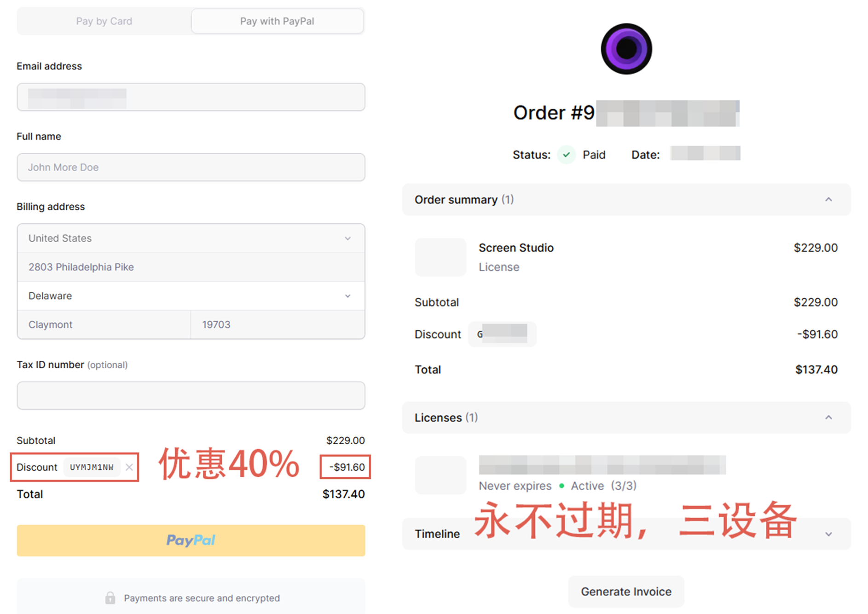The image size is (868, 614).
Task: Open the United States country dropdown
Action: [x=191, y=238]
